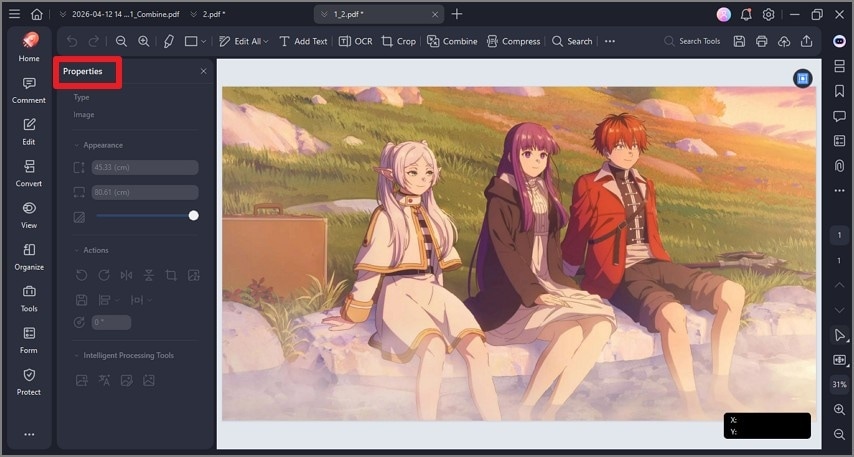Screen dimensions: 854x457
Task: Open the user account avatar
Action: pyautogui.click(x=724, y=15)
